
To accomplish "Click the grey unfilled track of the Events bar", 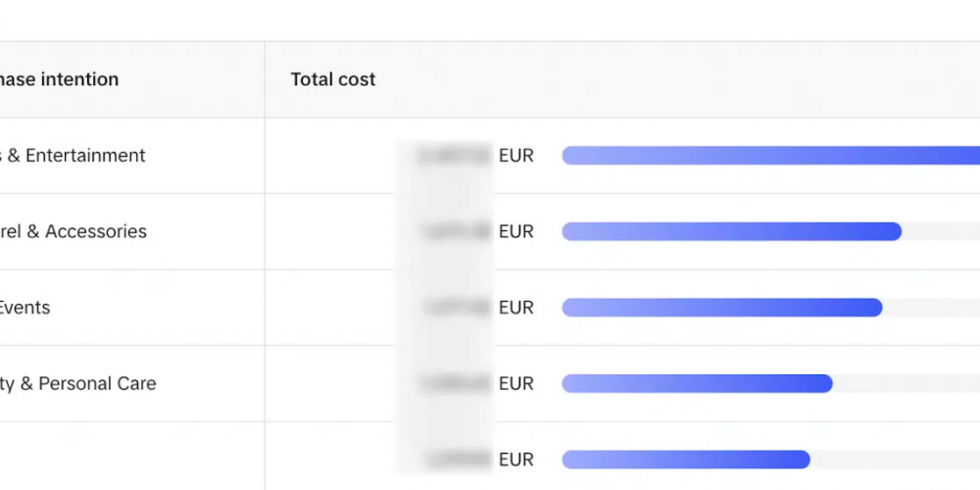I will pyautogui.click(x=931, y=308).
